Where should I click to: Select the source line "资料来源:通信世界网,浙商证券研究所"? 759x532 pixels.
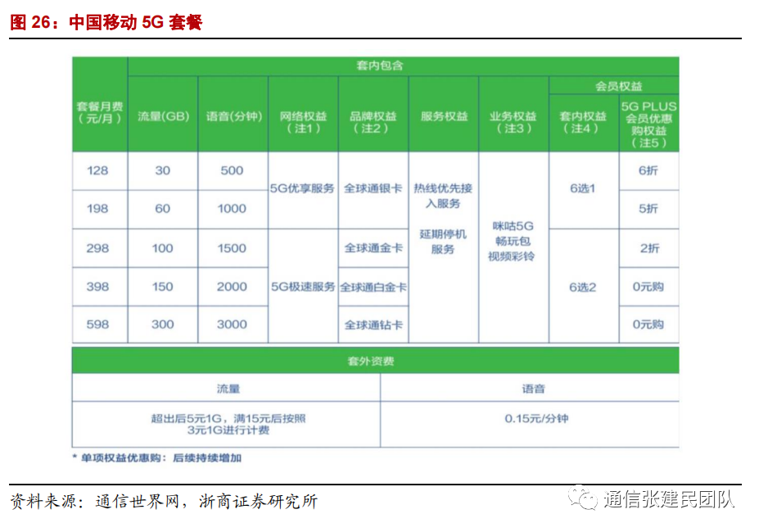164,502
